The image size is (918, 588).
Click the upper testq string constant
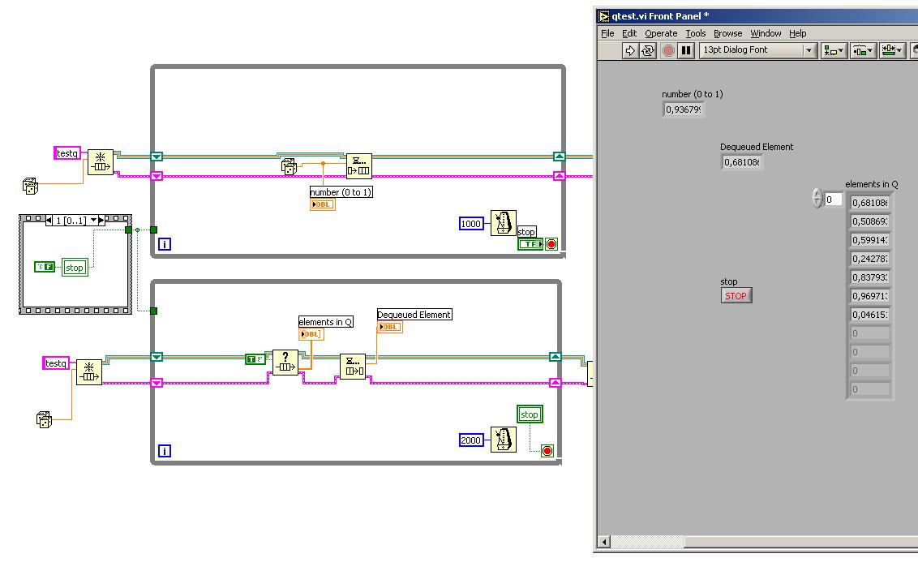[67, 153]
